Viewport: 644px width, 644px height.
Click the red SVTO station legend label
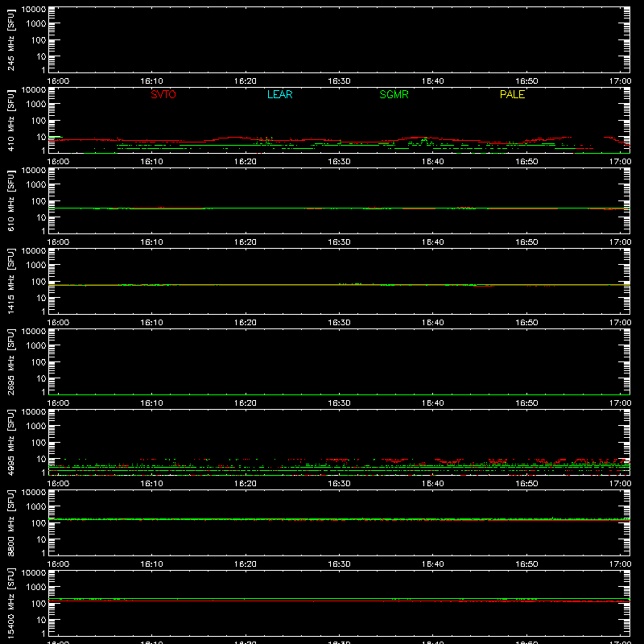coord(163,94)
